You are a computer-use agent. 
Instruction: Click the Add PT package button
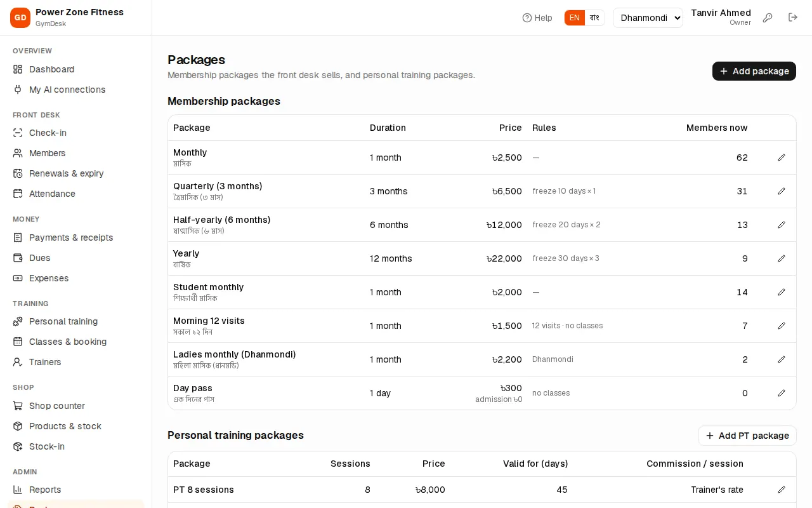[x=747, y=436]
